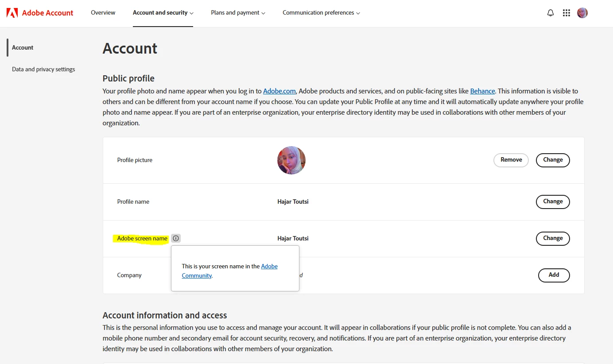Viewport: 613px width, 364px height.
Task: Click the Adobe logo icon
Action: point(12,13)
